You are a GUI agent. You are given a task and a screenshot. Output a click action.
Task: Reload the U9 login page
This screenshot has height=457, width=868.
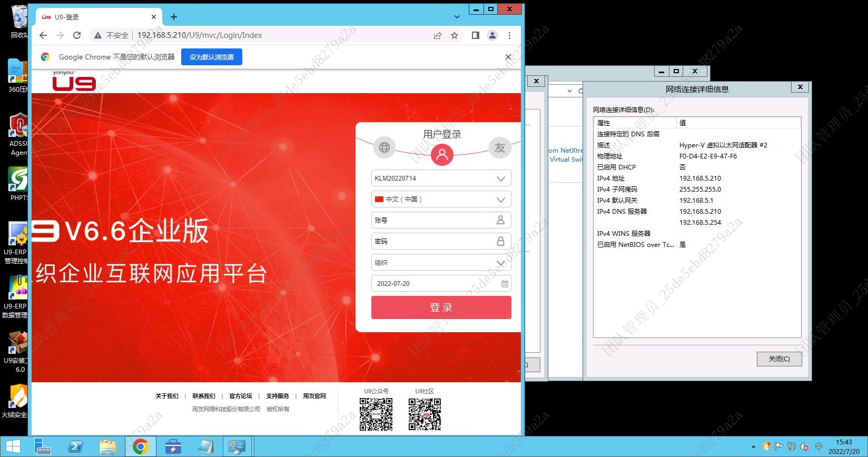[x=77, y=35]
